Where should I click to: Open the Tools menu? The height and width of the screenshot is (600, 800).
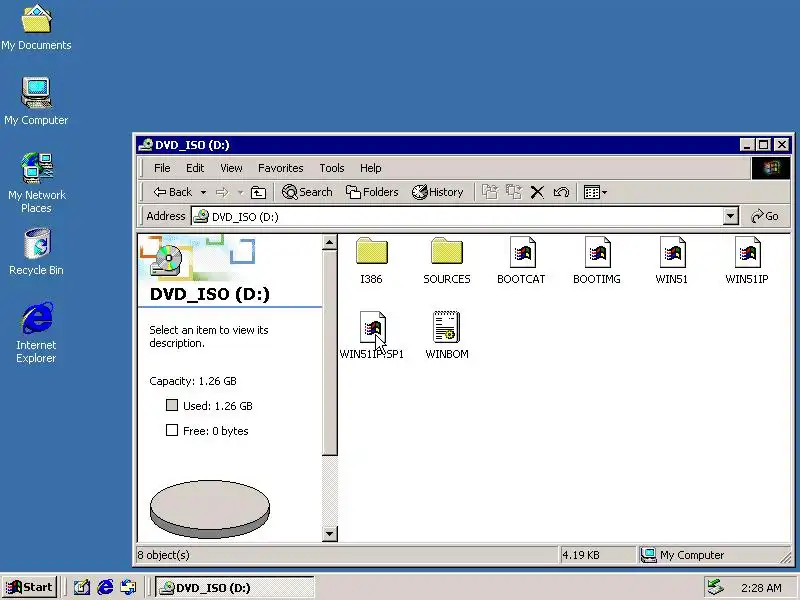(x=332, y=168)
